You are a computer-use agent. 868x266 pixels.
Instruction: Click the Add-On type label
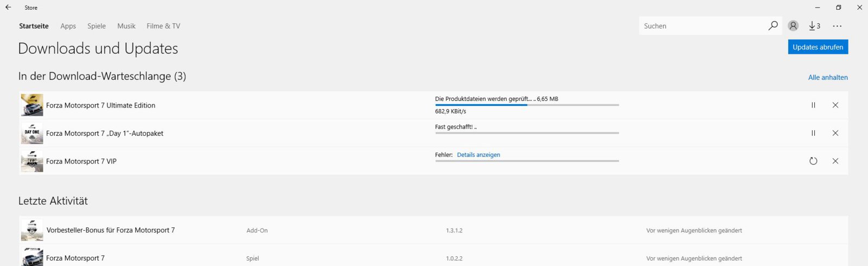point(257,231)
